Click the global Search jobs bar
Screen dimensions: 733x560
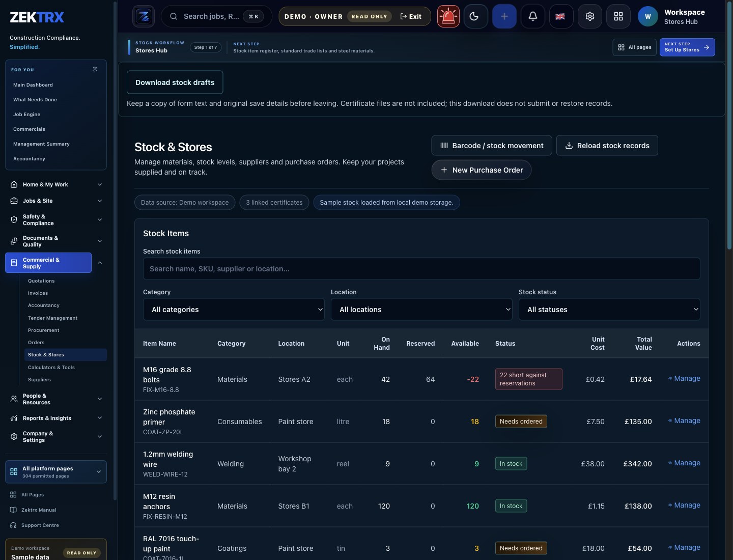coord(216,17)
